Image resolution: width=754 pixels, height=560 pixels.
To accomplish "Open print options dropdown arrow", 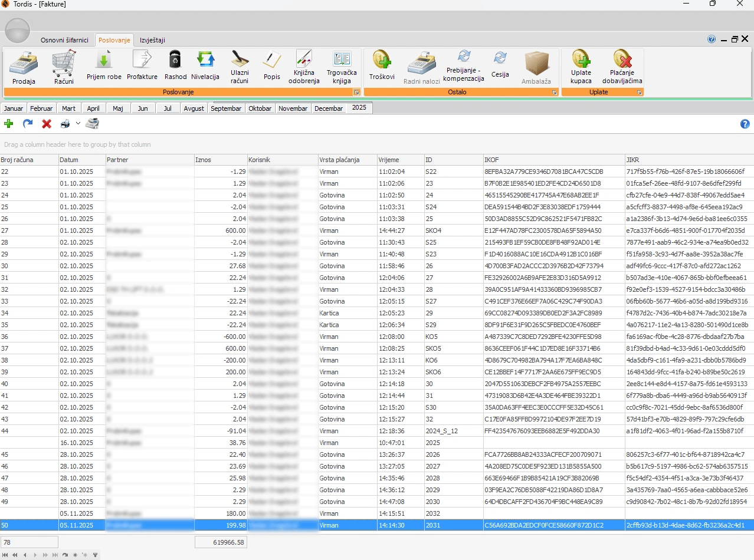I will [78, 124].
